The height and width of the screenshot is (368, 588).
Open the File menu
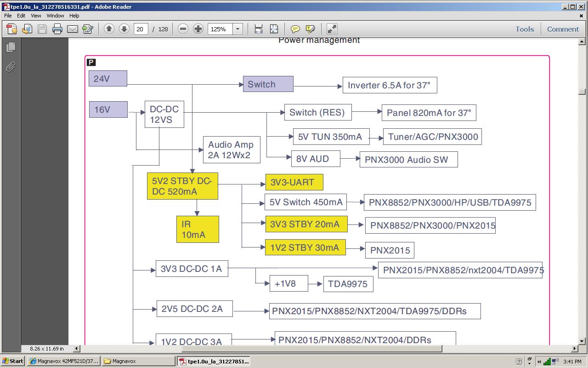8,16
